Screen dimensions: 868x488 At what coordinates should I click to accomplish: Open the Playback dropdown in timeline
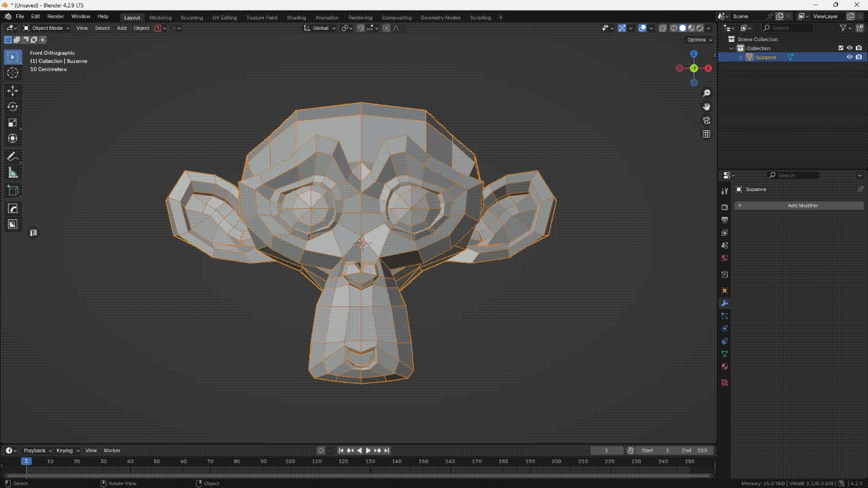coord(37,450)
